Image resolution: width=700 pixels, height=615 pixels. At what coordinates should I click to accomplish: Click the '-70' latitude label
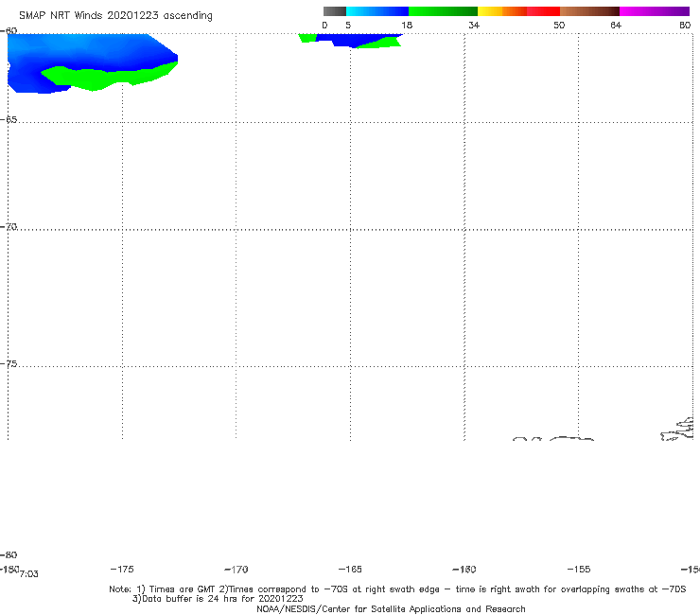point(9,227)
